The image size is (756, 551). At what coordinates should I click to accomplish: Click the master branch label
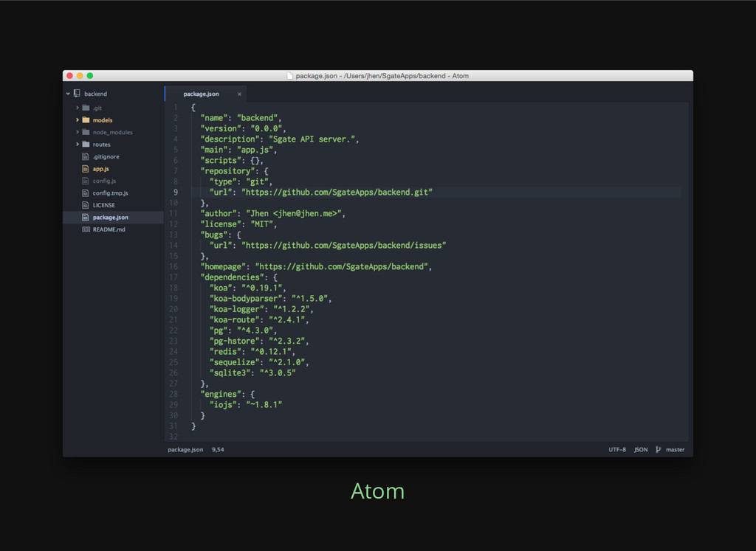[675, 449]
